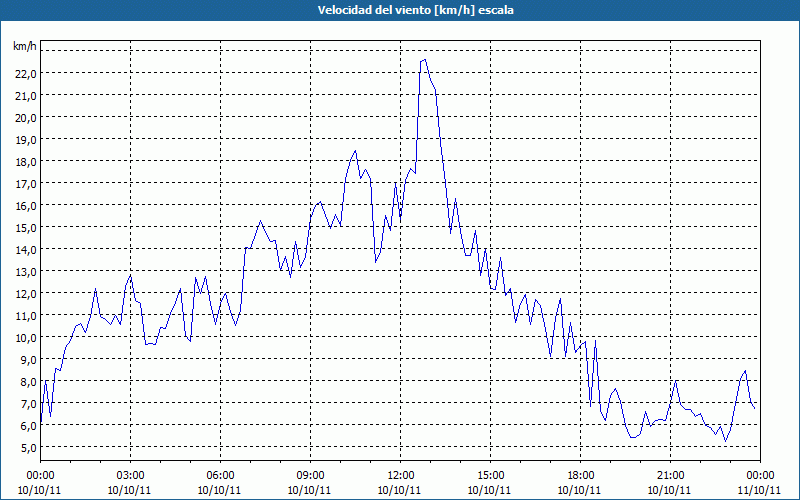Click the 21:00 time axis label

670,475
